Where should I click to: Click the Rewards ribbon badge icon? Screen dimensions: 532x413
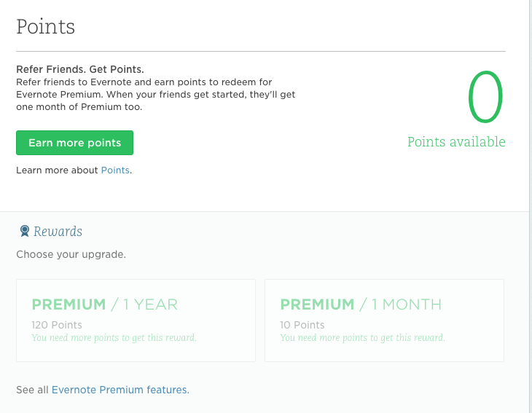[24, 232]
